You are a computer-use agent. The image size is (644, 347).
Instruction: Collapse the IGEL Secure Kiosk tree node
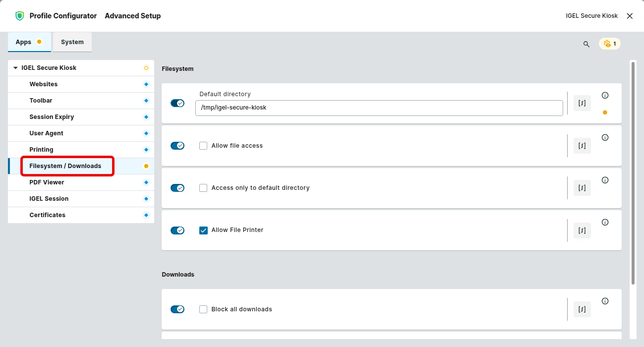pos(16,68)
